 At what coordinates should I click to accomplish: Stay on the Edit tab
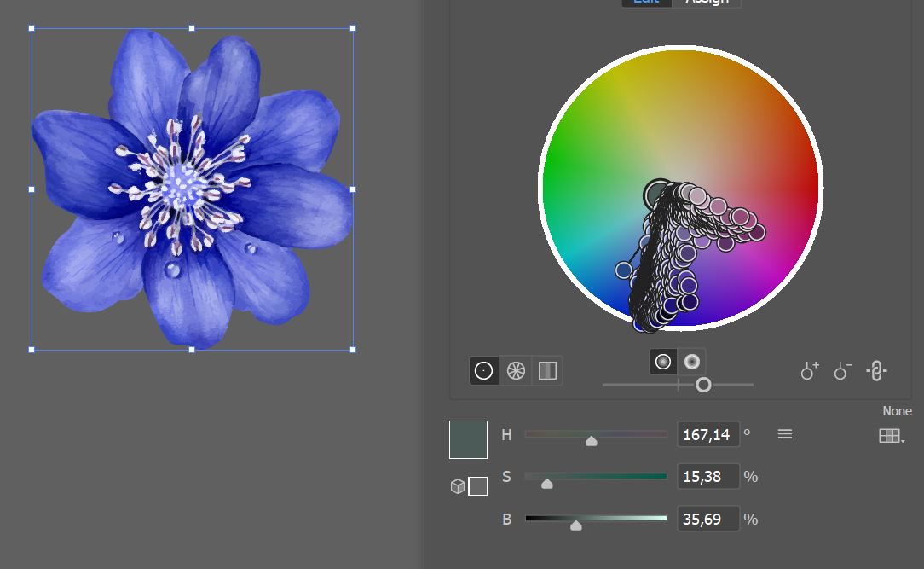(x=646, y=3)
